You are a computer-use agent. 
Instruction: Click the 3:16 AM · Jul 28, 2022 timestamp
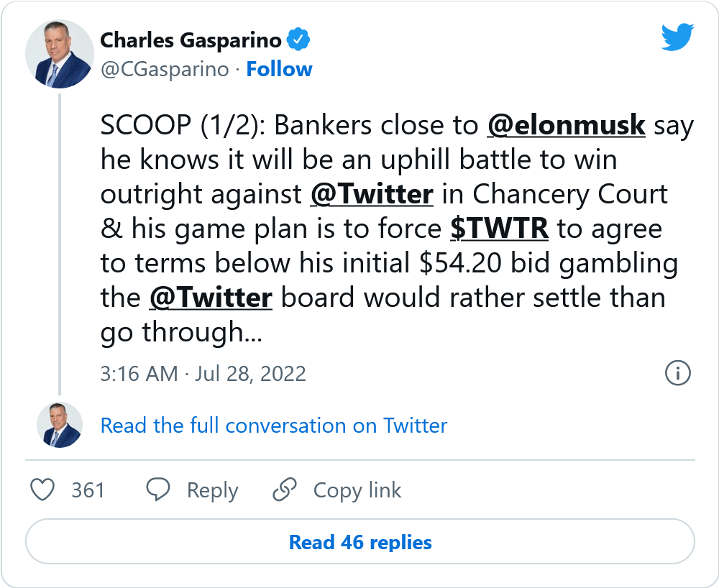(x=203, y=374)
